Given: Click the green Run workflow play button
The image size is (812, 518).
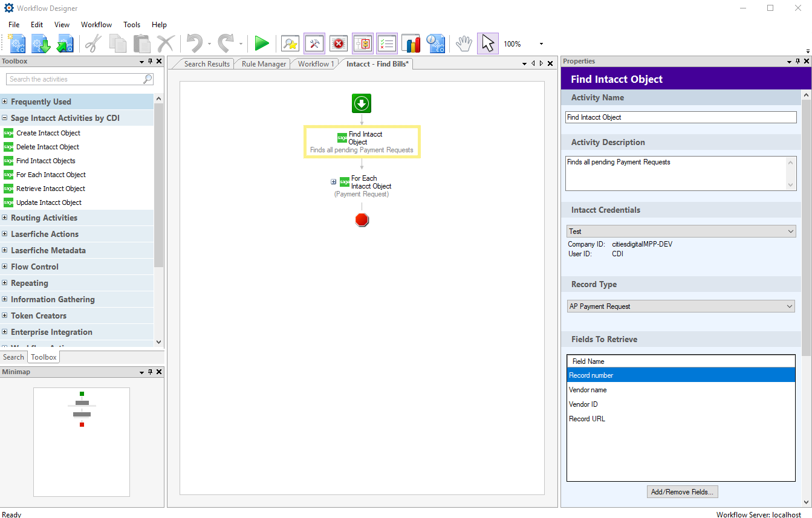Looking at the screenshot, I should 262,44.
